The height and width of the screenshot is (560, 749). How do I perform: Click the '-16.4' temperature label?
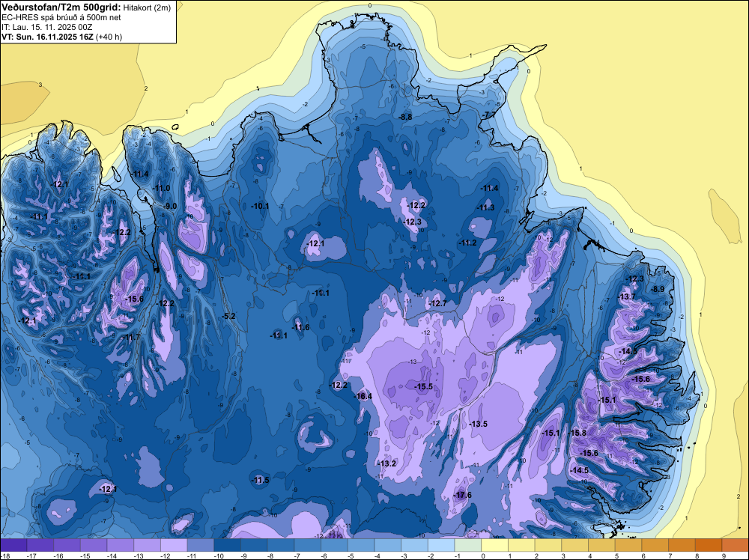[363, 396]
